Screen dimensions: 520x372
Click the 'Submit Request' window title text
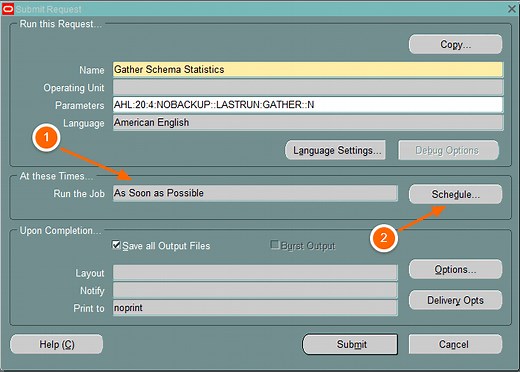pos(48,9)
